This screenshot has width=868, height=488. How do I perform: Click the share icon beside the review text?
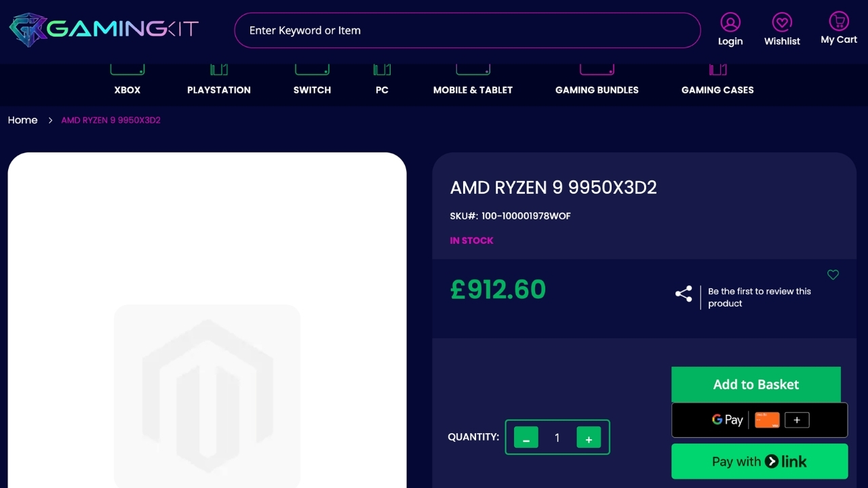click(684, 293)
